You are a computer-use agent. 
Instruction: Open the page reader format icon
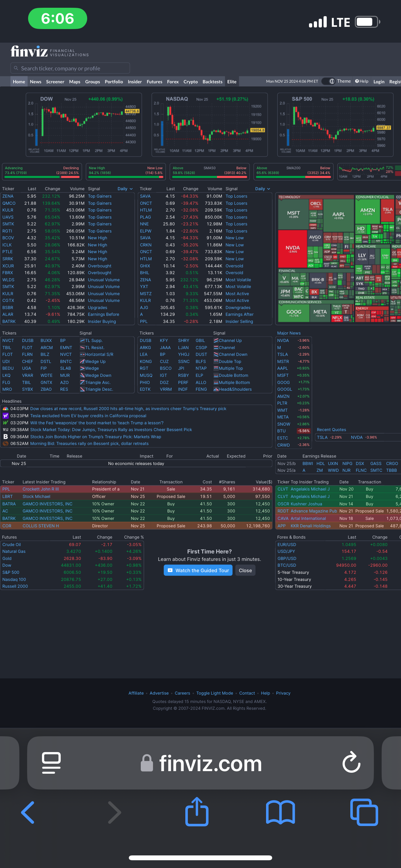[51, 762]
